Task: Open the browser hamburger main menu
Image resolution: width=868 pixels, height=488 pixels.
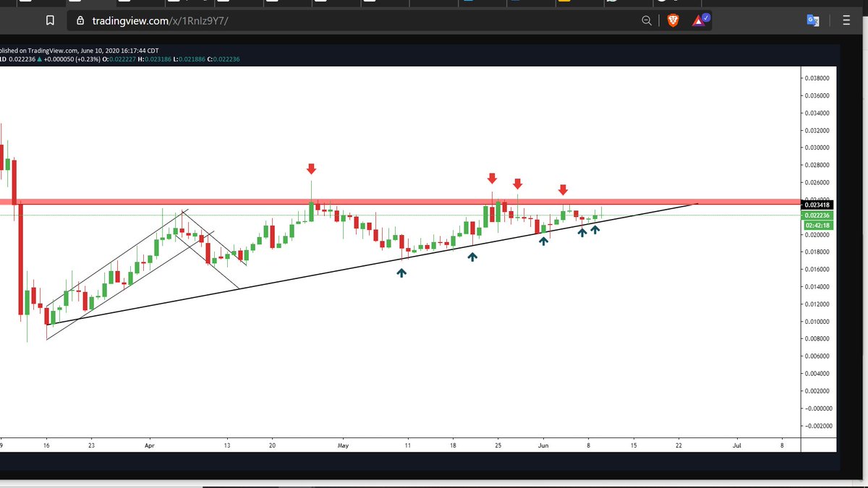Action: point(846,21)
